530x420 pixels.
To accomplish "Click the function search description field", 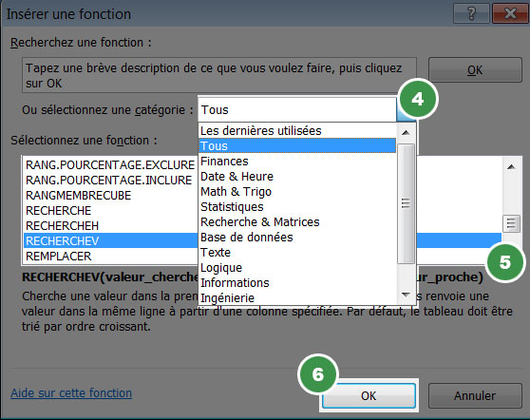I will pos(219,75).
